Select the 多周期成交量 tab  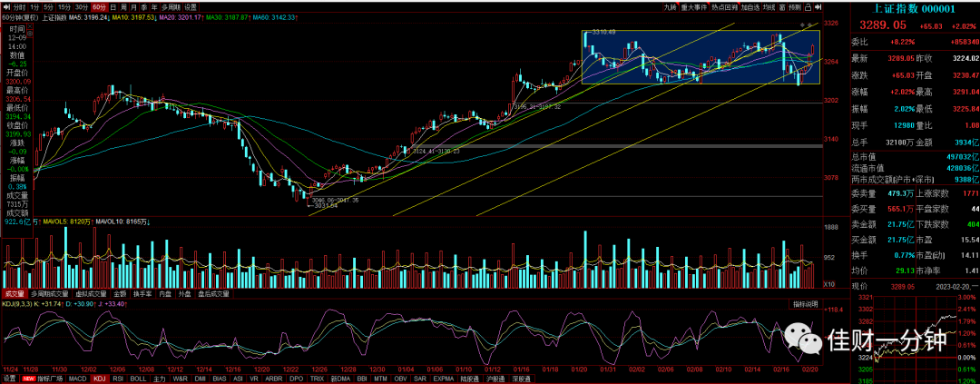point(49,292)
